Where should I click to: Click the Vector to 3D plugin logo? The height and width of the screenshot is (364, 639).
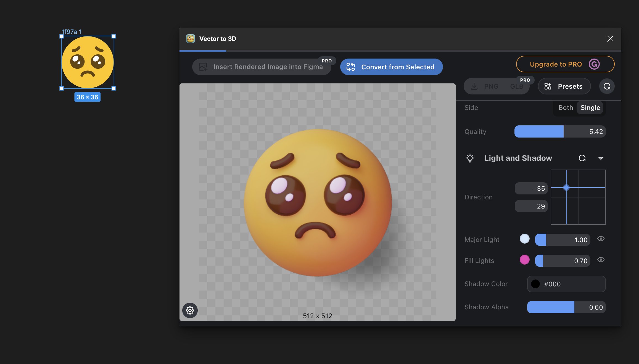tap(191, 39)
